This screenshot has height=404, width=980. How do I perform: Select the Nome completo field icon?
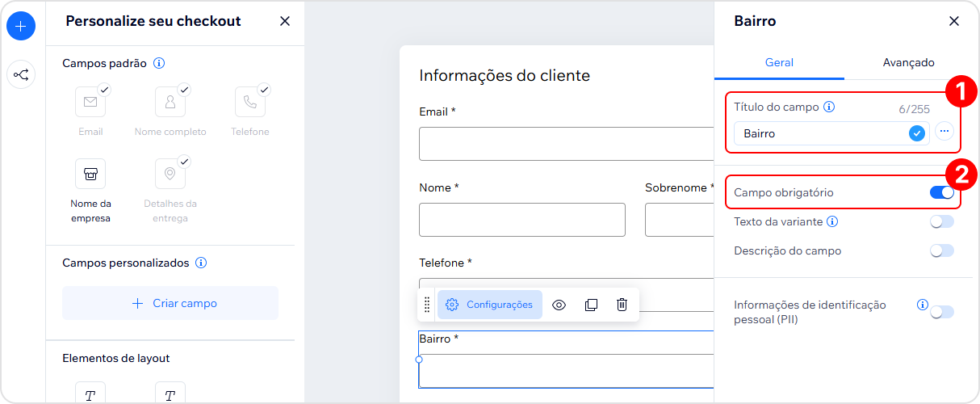coord(170,102)
